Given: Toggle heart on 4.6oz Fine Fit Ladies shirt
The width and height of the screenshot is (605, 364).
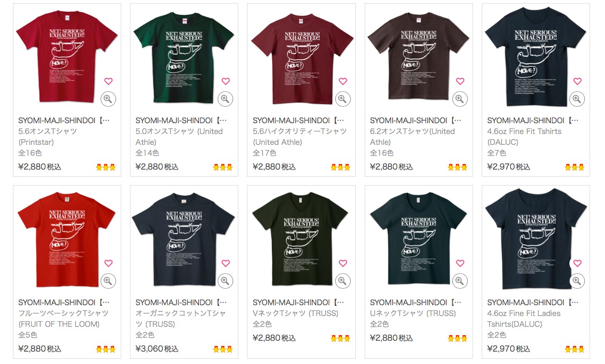Looking at the screenshot, I should pyautogui.click(x=577, y=263).
